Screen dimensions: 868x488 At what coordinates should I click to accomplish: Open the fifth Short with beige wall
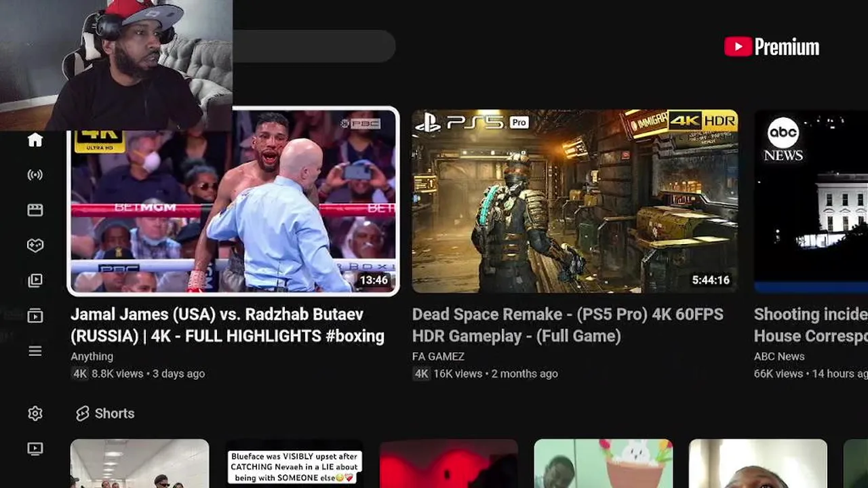point(758,464)
